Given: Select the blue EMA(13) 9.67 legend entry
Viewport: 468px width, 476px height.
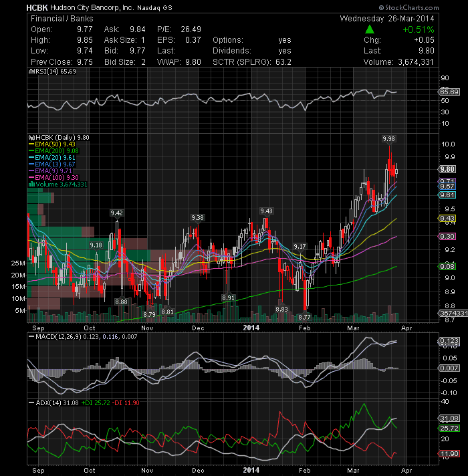Looking at the screenshot, I should coord(52,164).
